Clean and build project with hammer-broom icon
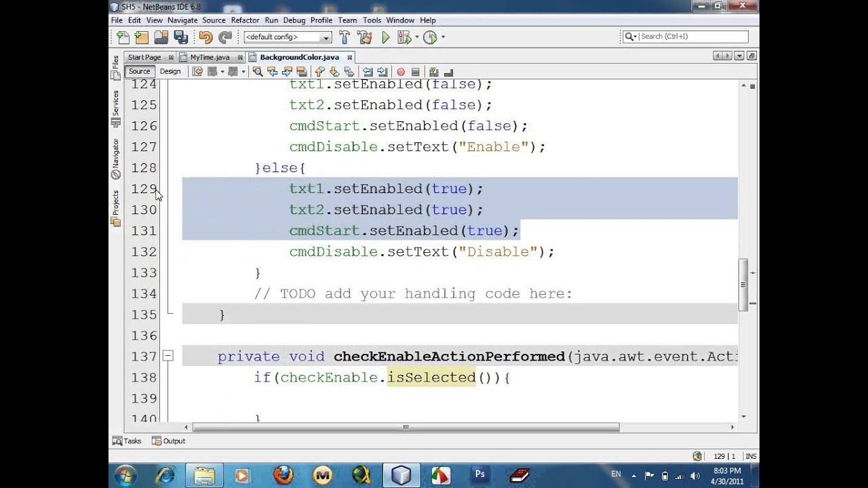The height and width of the screenshot is (488, 868). point(364,37)
